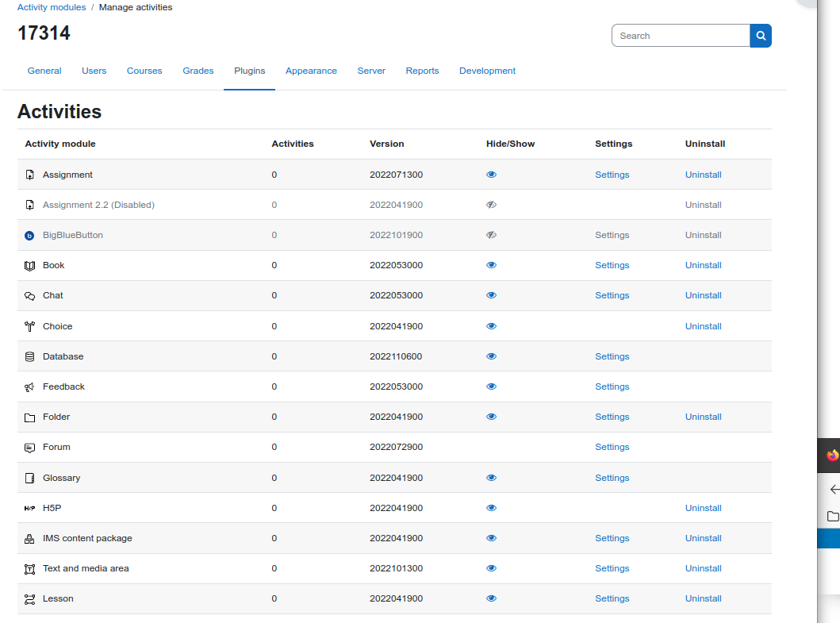Click the Forum module icon
Screen dimensions: 840x623
29,448
